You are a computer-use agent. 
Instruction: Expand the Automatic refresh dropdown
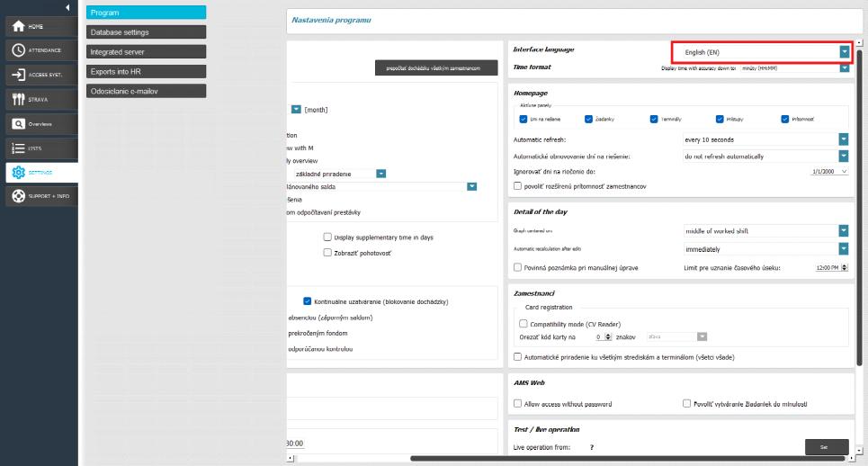[x=844, y=139]
